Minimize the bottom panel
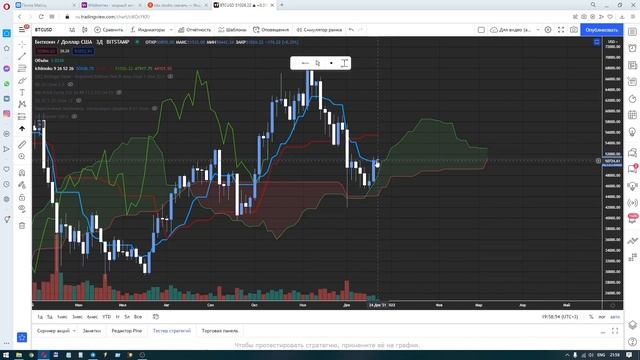640x360 pixels. [x=603, y=332]
